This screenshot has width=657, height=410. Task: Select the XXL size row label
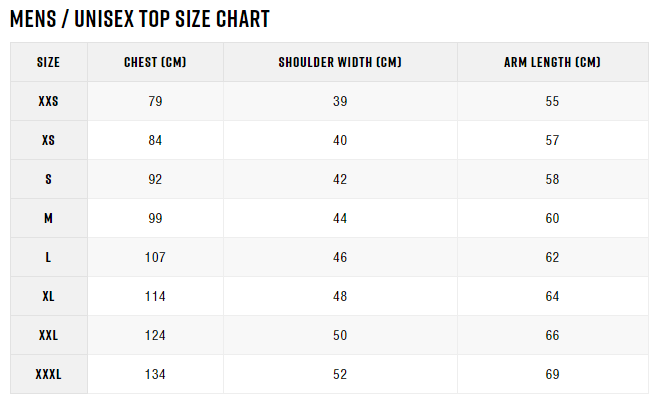[x=48, y=335]
